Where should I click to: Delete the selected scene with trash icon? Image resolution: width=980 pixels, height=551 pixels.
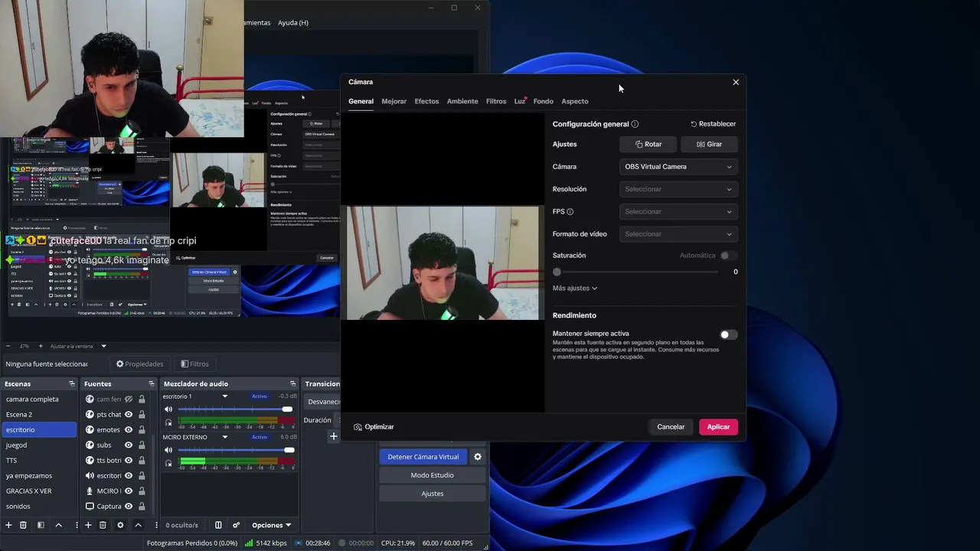tap(23, 525)
